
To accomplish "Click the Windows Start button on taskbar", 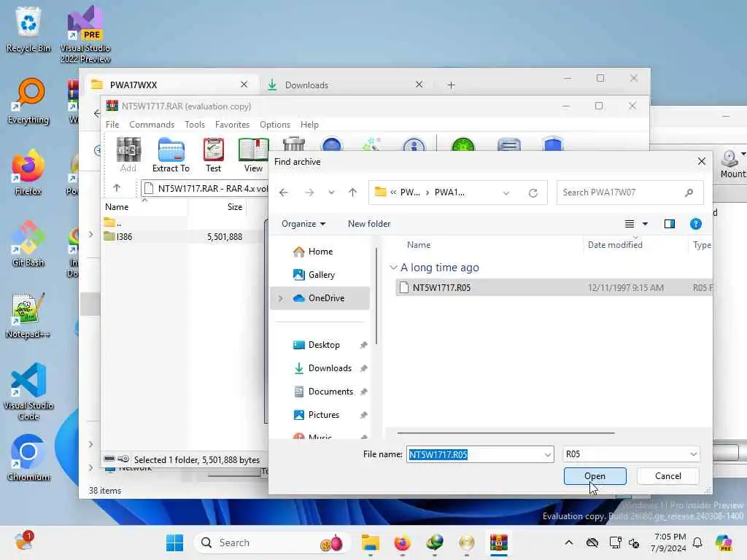I will 175,542.
